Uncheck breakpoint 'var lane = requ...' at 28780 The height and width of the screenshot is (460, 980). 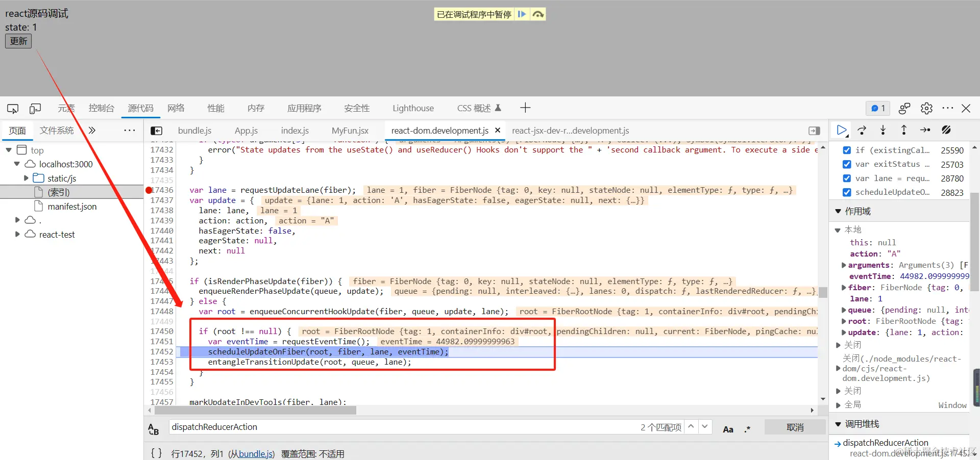[847, 178]
